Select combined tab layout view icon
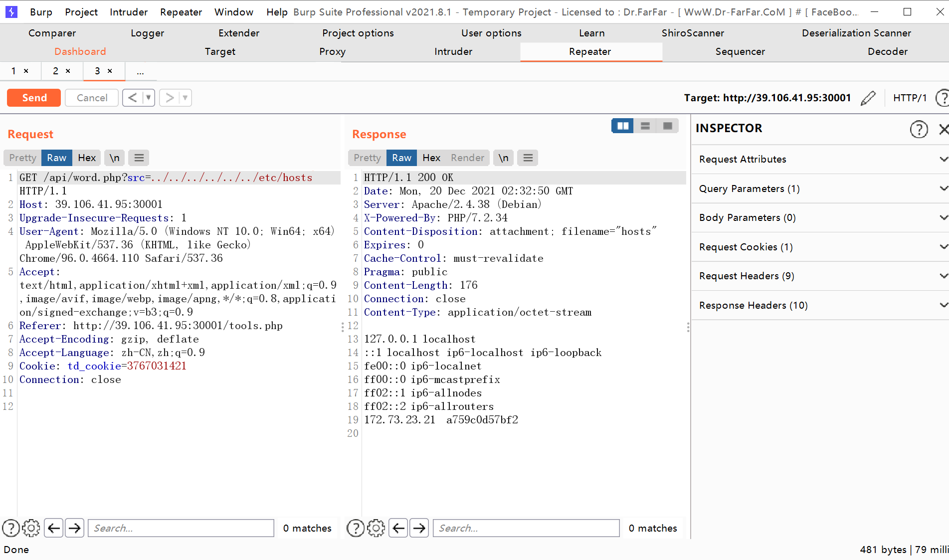 point(668,126)
